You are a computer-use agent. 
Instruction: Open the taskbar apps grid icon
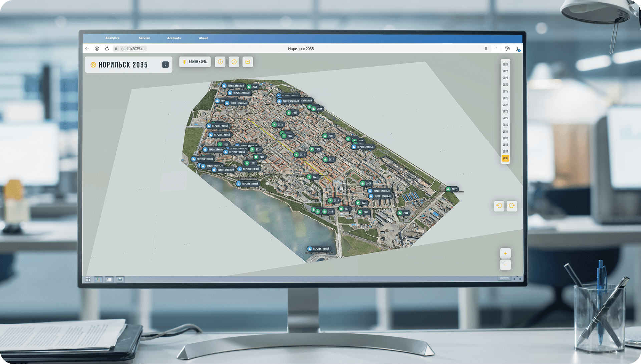(88, 280)
